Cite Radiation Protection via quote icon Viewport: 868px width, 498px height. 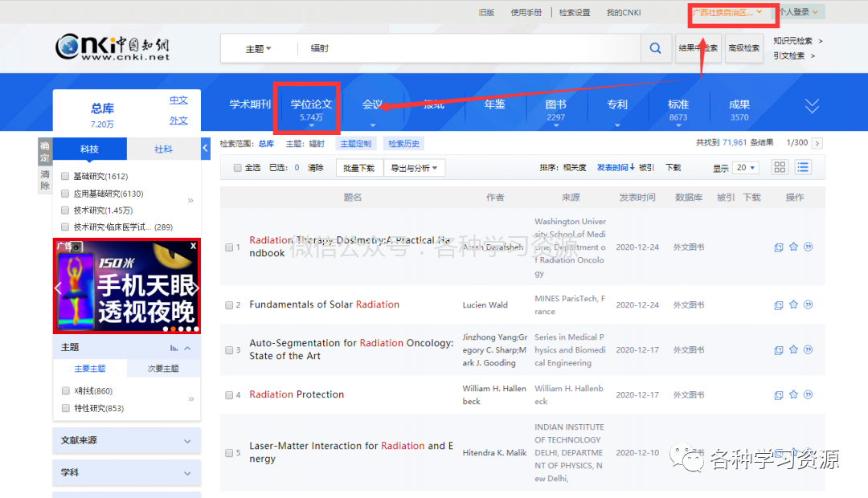coord(809,394)
